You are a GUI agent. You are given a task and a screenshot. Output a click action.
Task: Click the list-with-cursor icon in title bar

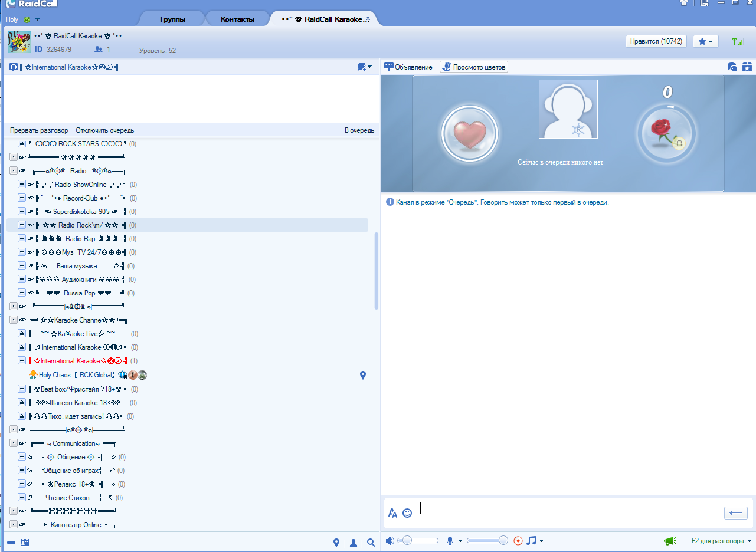pos(703,3)
